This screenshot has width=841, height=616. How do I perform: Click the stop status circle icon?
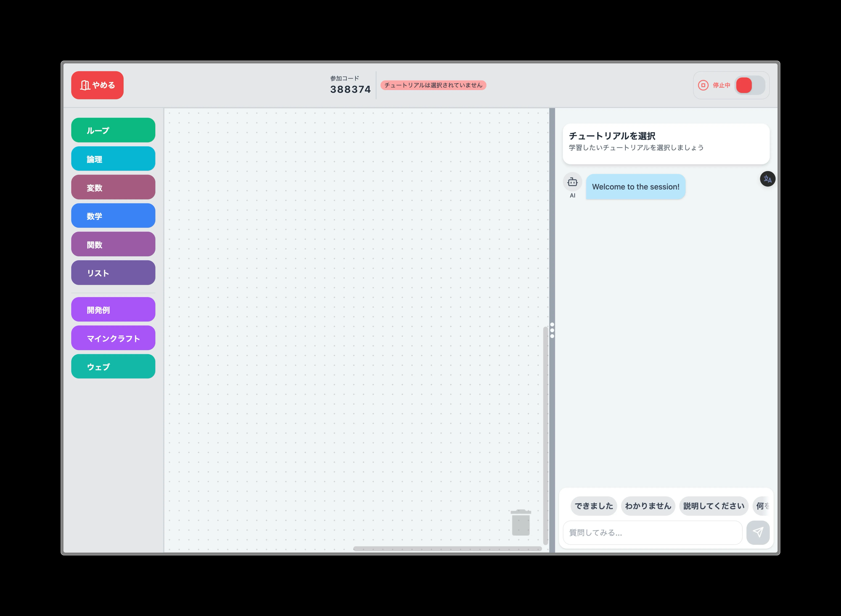click(703, 85)
